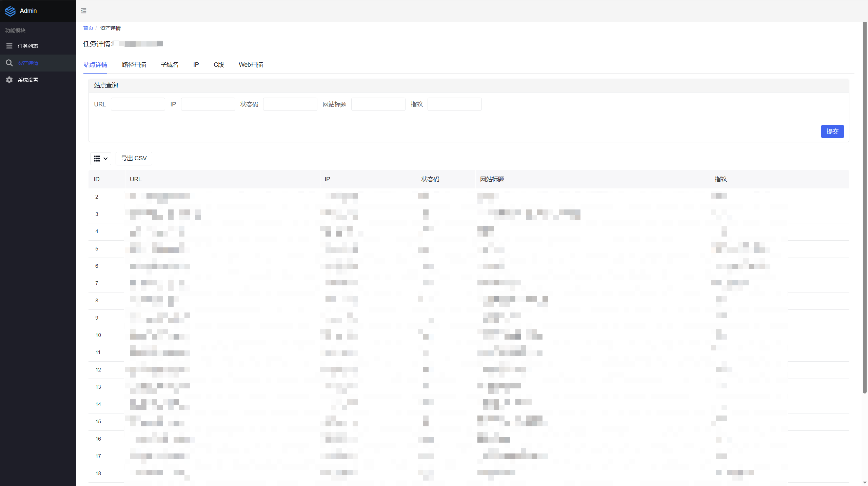Select the C段 tab
Image resolution: width=868 pixels, height=486 pixels.
click(x=219, y=65)
